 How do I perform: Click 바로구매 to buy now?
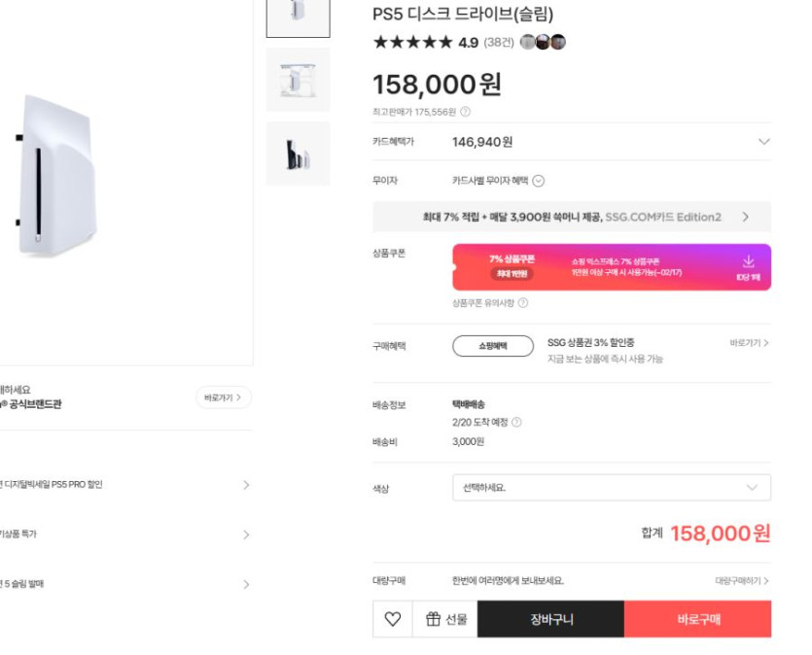coord(697,619)
